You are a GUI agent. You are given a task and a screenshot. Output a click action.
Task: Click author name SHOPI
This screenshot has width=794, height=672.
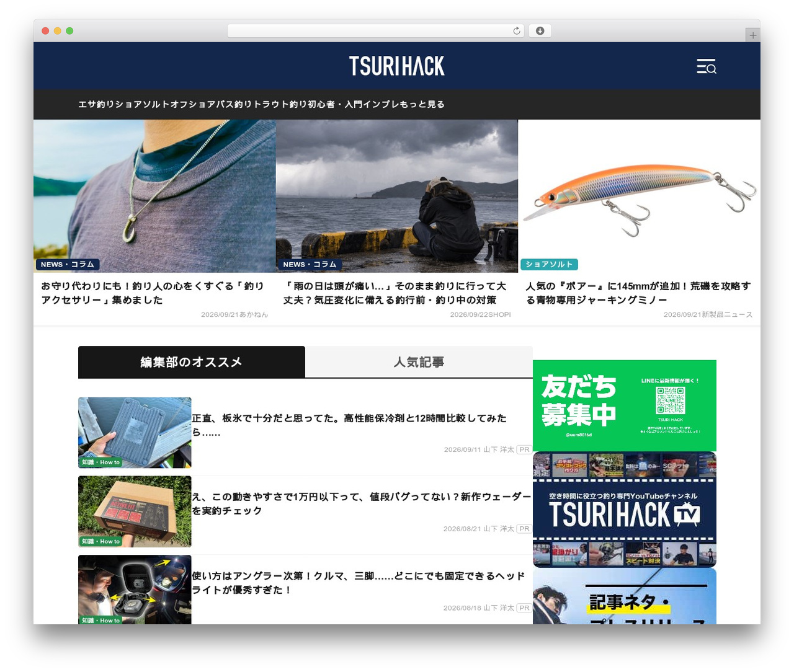coord(498,314)
